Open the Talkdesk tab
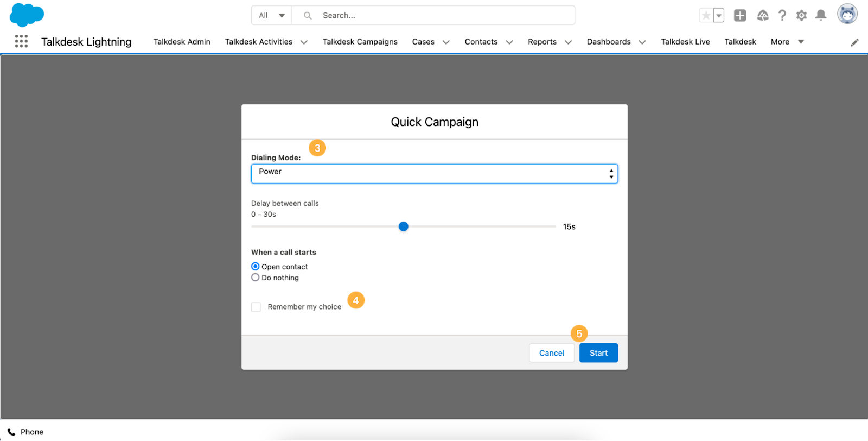Image resolution: width=868 pixels, height=441 pixels. click(740, 42)
